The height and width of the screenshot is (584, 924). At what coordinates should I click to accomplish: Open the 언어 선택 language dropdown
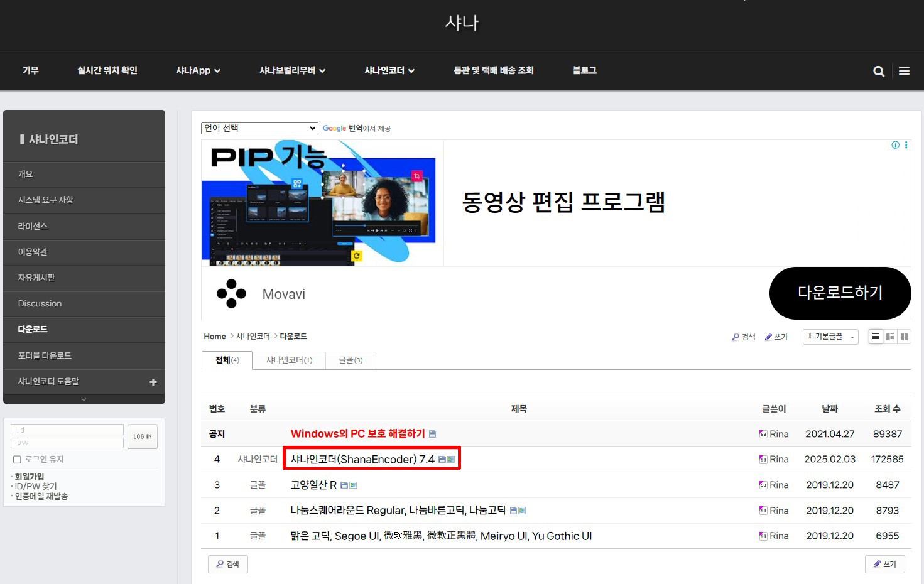[259, 128]
